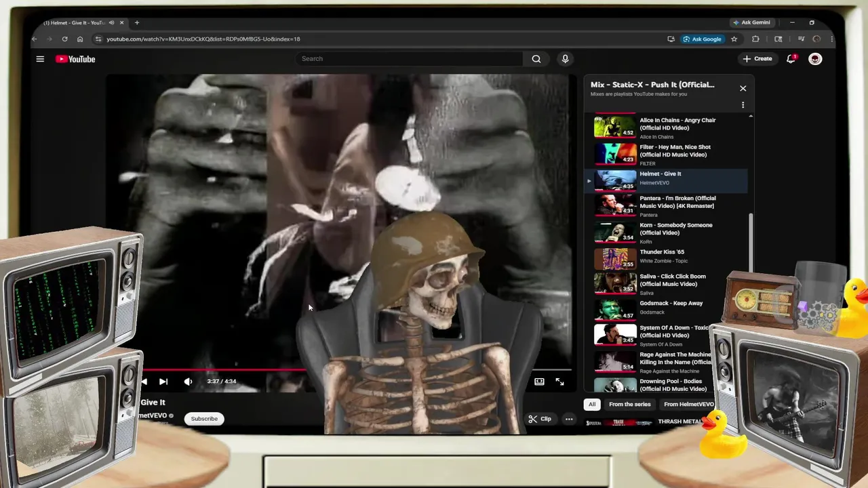Play Korn - Somebody Someone

[x=667, y=232]
